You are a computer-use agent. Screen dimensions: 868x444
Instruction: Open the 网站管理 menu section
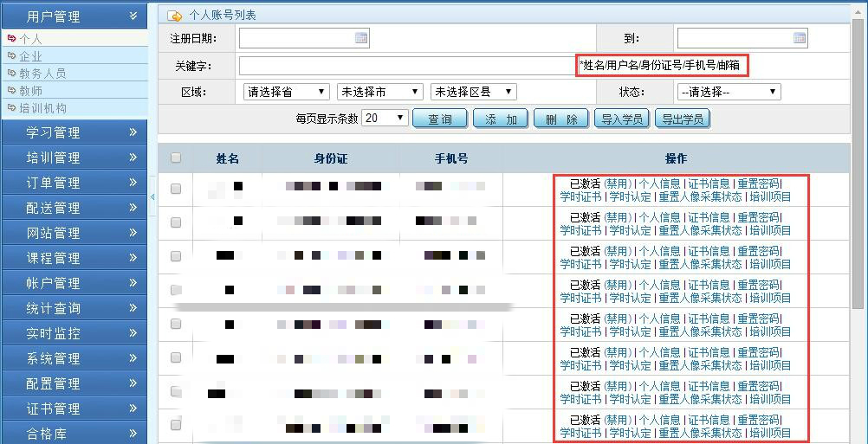click(x=74, y=233)
